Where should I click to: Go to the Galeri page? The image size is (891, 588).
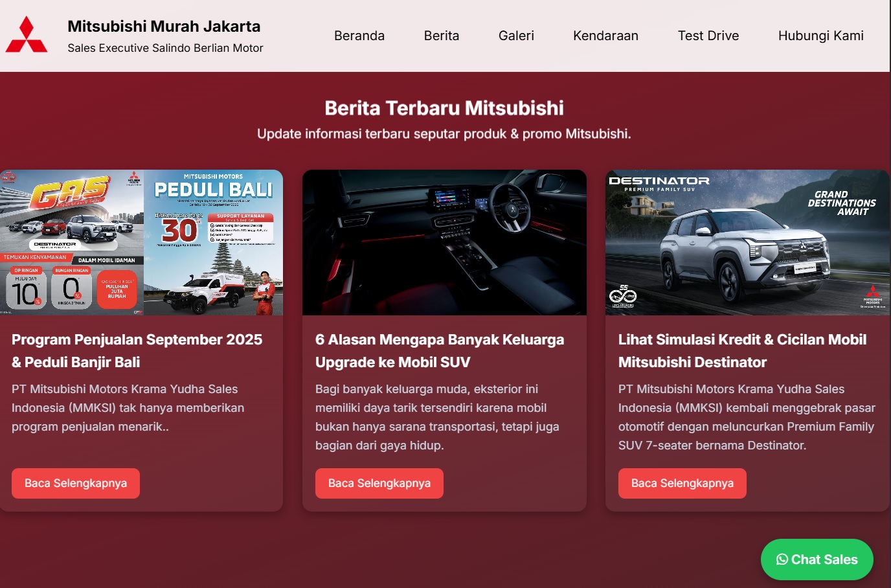point(516,36)
